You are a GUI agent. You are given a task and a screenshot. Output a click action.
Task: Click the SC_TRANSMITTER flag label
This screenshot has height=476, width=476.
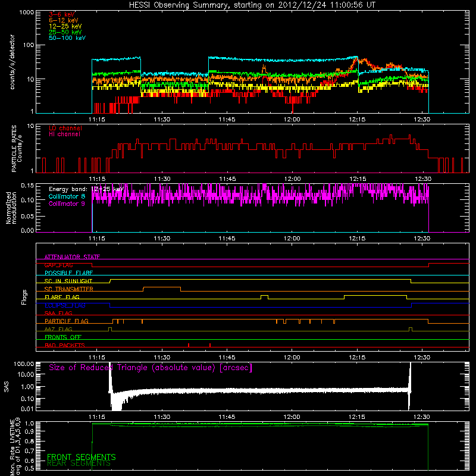tap(68, 289)
